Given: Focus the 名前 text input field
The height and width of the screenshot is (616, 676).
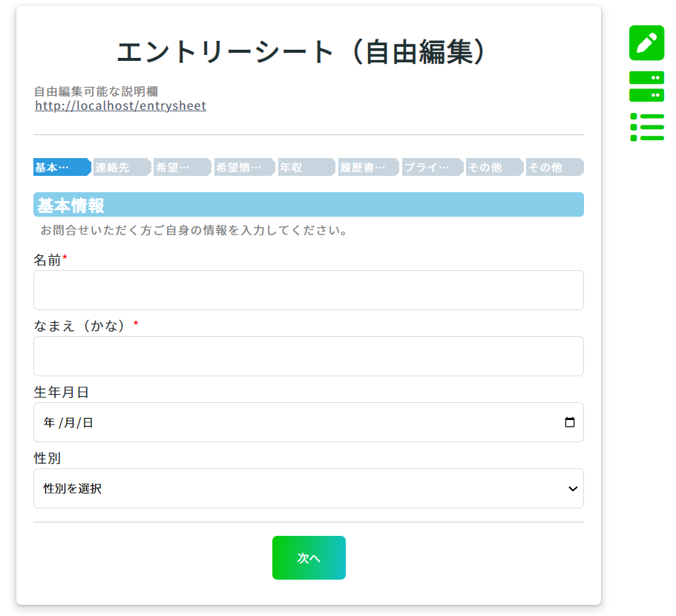Looking at the screenshot, I should pyautogui.click(x=309, y=290).
